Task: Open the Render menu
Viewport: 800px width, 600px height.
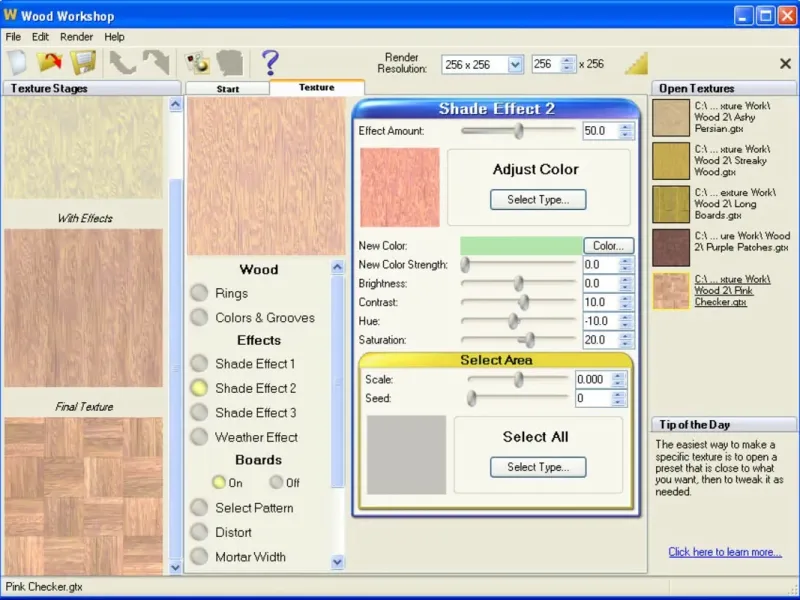Action: (x=76, y=37)
